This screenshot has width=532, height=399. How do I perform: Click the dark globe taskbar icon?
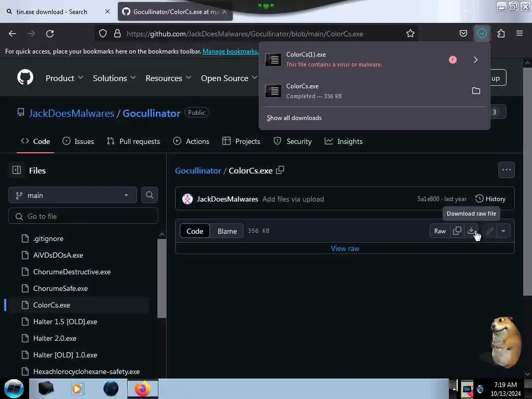click(111, 389)
